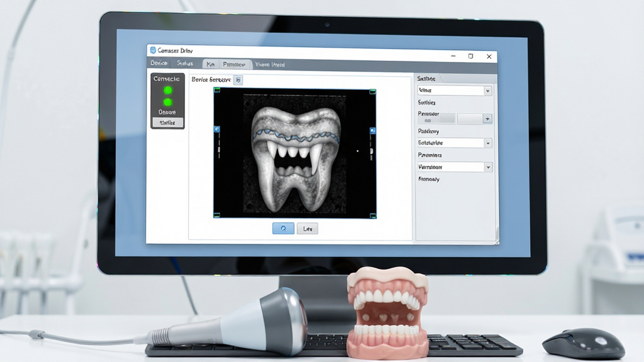Viewport: 644px width, 362px height.
Task: Click the light button at the bottom of the Connect panel
Action: tap(167, 123)
